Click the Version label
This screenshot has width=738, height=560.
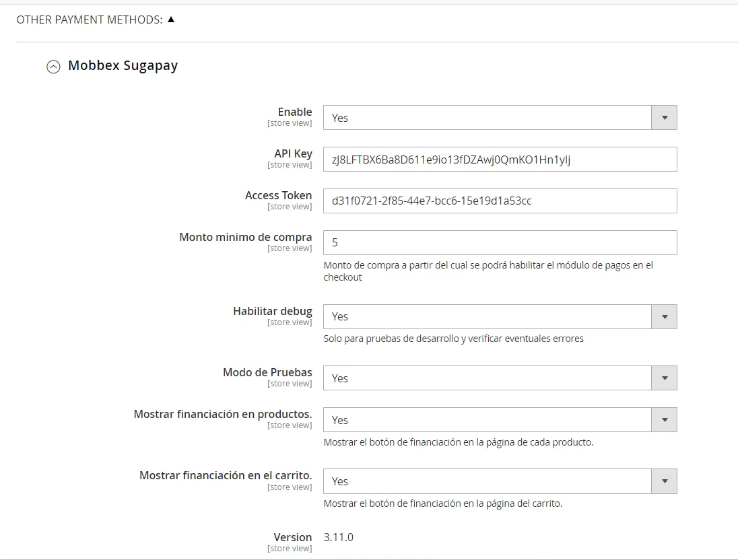(293, 537)
